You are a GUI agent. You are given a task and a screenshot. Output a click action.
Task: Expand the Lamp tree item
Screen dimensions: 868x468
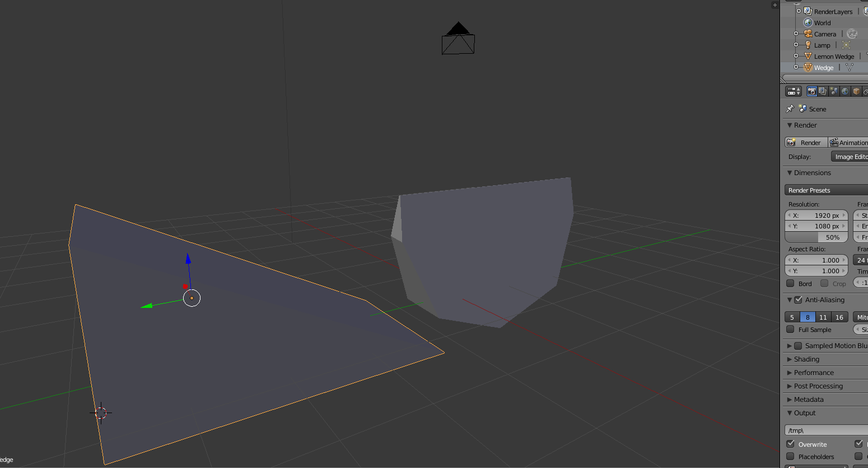(796, 45)
